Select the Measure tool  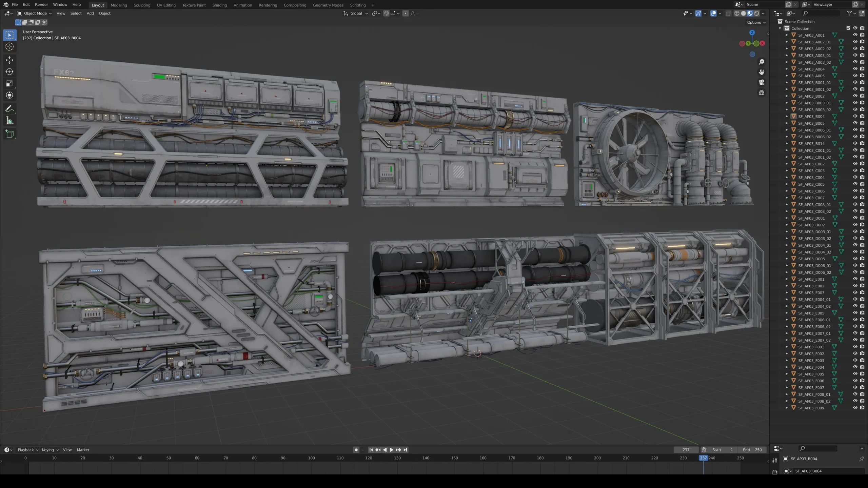(9, 121)
